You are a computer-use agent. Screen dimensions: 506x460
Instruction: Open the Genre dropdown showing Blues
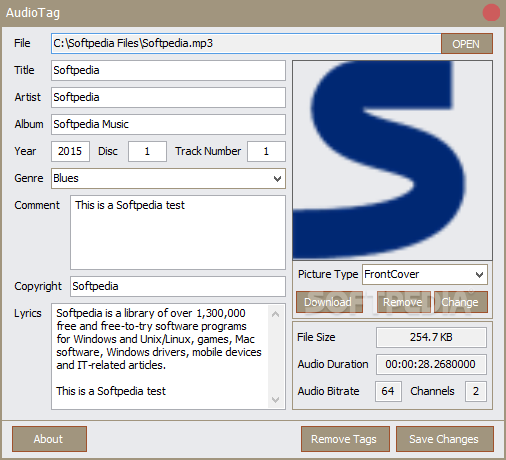[x=168, y=178]
